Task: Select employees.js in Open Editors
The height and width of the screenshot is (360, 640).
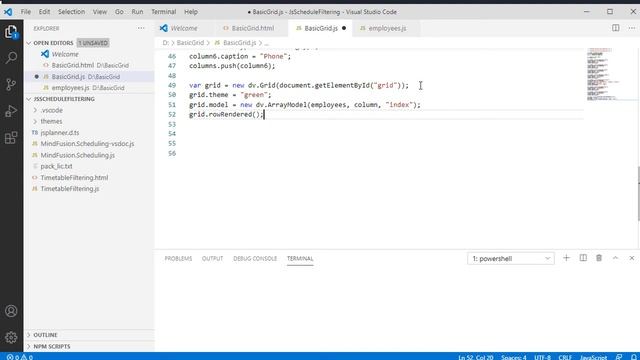Action: [x=88, y=88]
